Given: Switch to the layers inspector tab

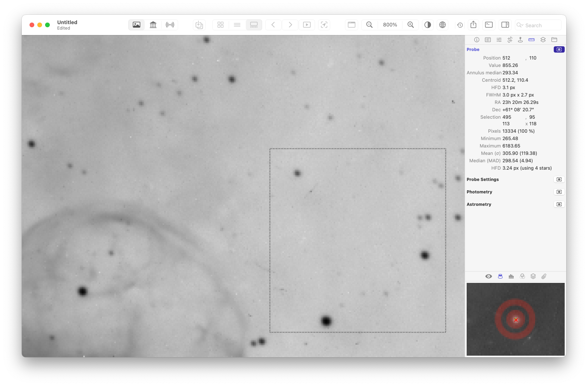Looking at the screenshot, I should (x=543, y=40).
